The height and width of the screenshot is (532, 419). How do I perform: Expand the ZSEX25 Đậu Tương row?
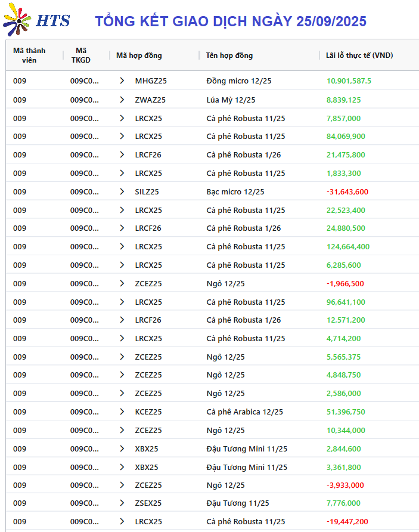[122, 503]
